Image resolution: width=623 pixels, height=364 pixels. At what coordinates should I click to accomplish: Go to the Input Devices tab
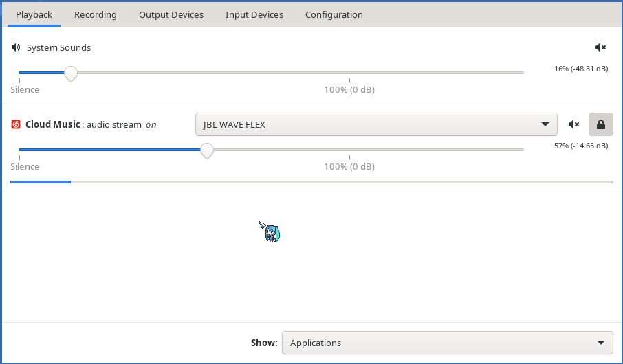click(x=254, y=14)
